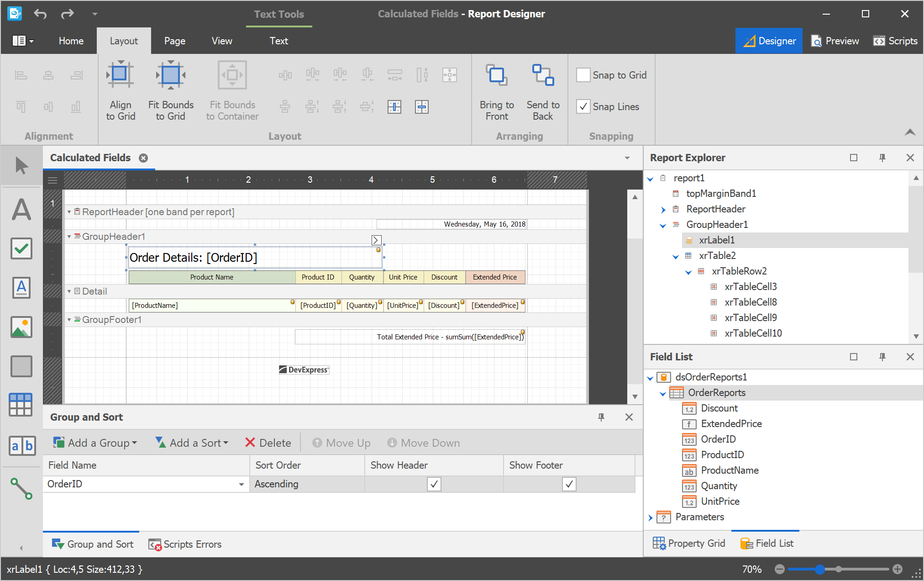
Task: Toggle Show Footer checkbox for OrderID
Action: 569,484
